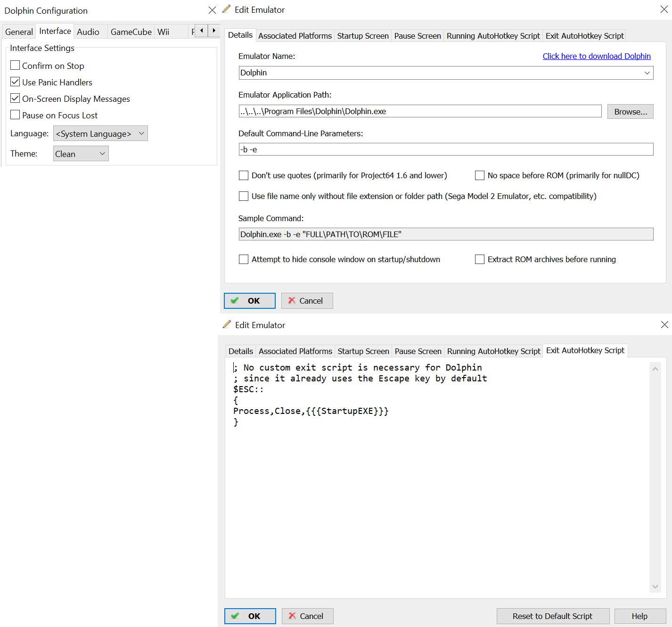The height and width of the screenshot is (627, 672).
Task: Close the lower Edit Emulator window
Action: point(664,324)
